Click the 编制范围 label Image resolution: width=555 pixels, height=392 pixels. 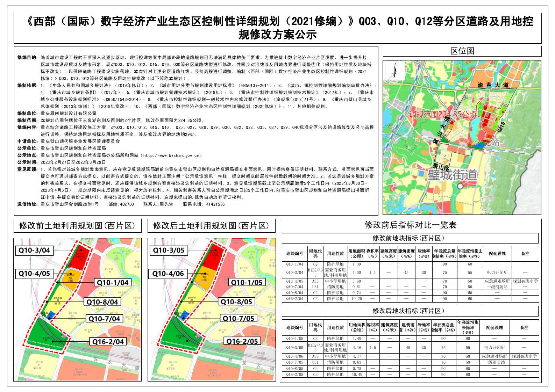tap(27, 121)
